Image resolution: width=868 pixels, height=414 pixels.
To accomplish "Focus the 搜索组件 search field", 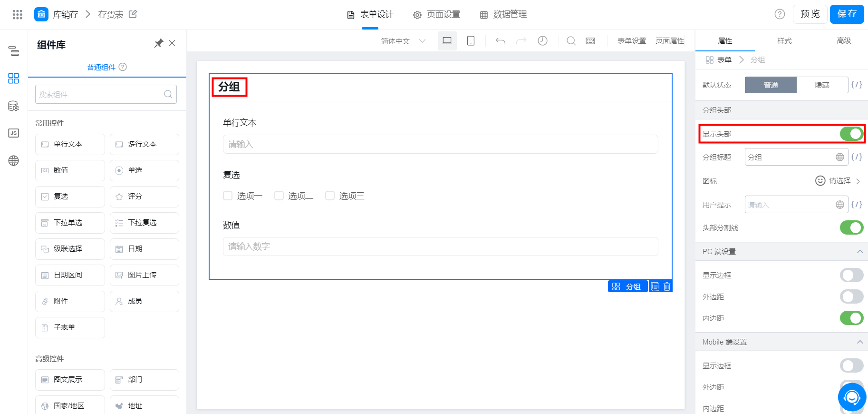I will (x=106, y=94).
